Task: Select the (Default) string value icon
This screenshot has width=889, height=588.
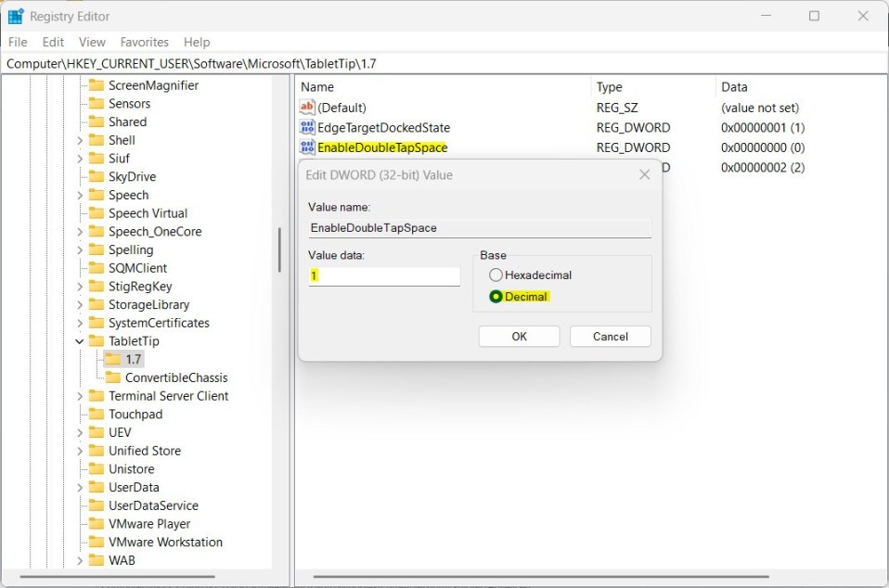Action: 307,107
